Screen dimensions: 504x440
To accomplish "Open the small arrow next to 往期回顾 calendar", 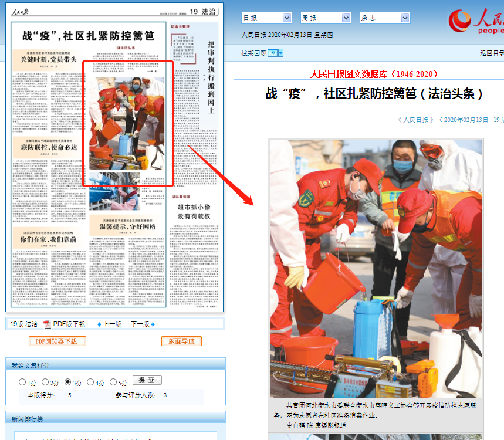I will coord(281,53).
